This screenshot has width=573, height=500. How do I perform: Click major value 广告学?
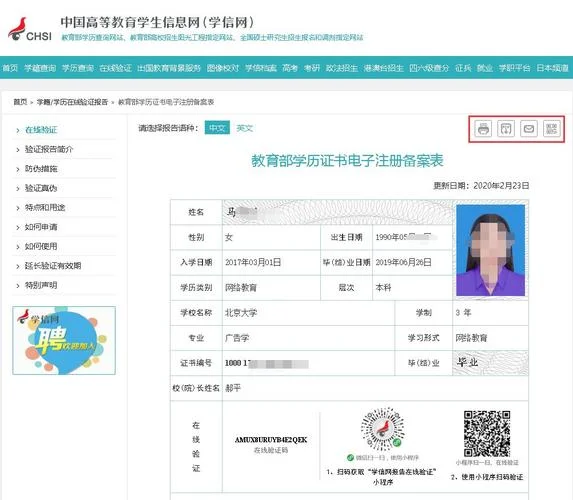pyautogui.click(x=237, y=338)
